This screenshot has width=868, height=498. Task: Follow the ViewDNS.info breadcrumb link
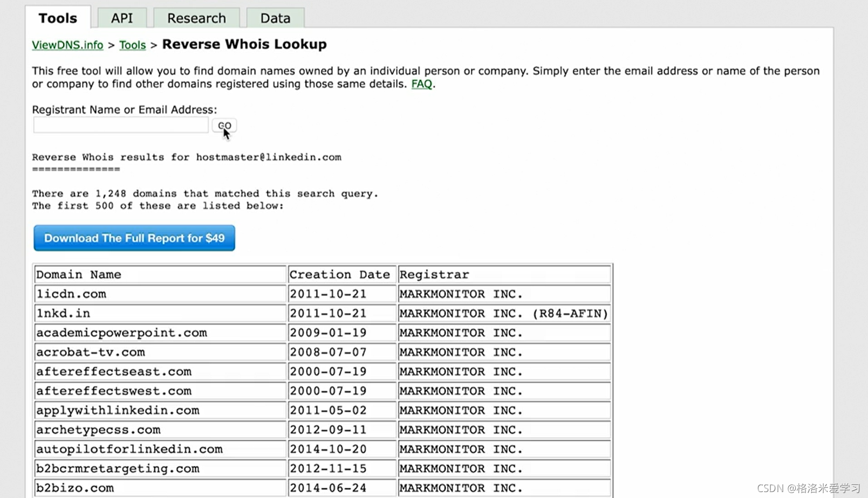[67, 45]
